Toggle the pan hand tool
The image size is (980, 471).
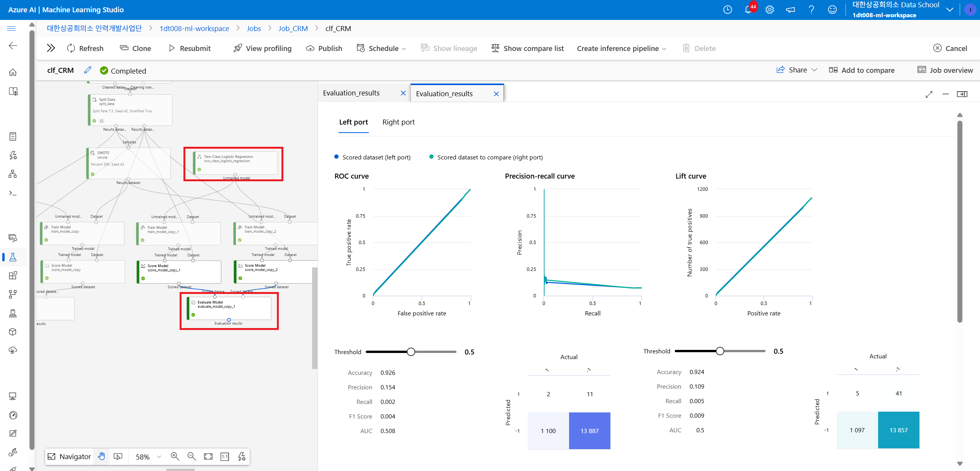[x=101, y=456]
